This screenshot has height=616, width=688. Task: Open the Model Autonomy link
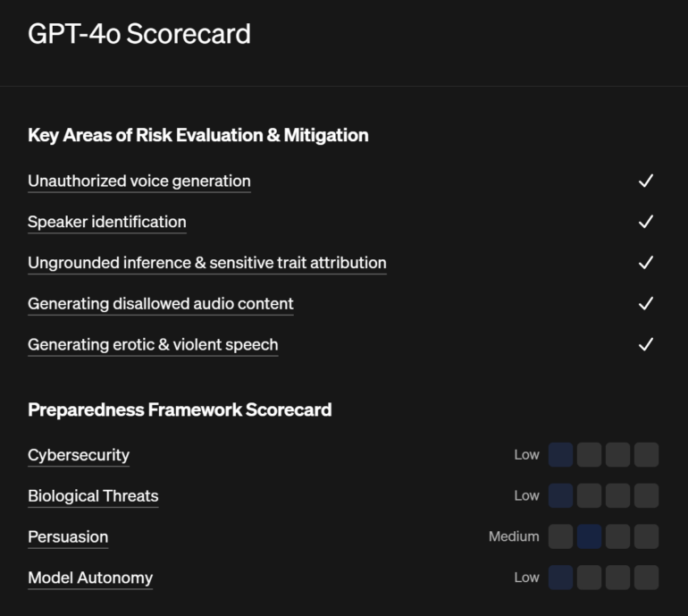90,578
